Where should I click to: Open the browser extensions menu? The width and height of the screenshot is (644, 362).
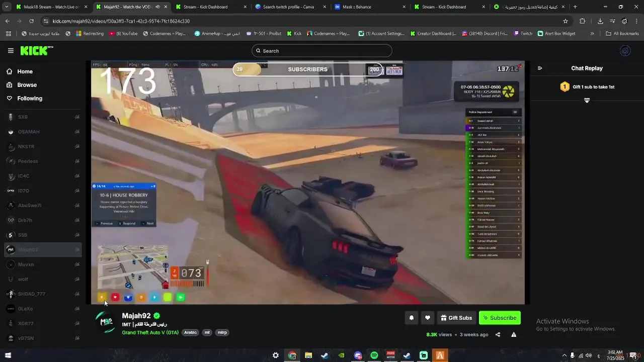coord(583,21)
